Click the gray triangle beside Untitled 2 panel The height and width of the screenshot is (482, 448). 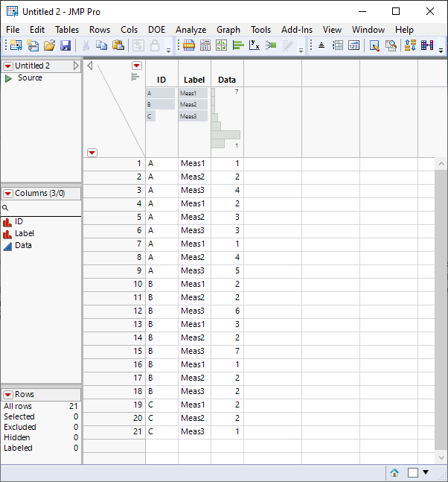point(76,66)
